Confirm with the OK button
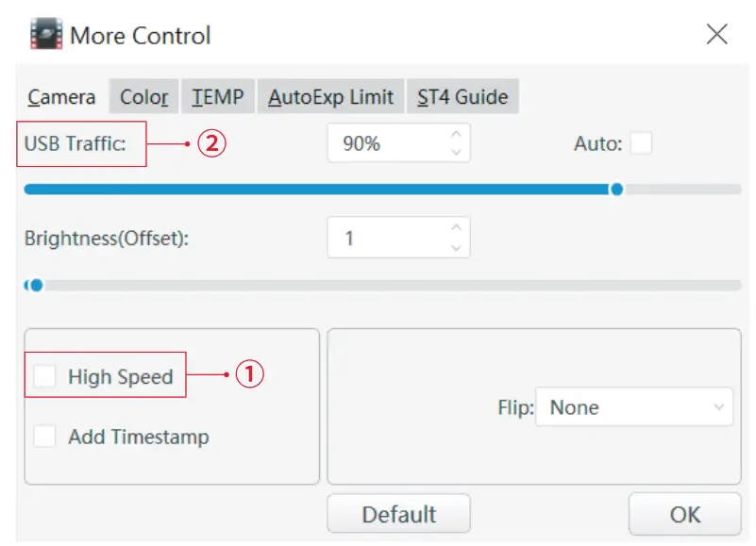756x546 pixels. [x=684, y=514]
